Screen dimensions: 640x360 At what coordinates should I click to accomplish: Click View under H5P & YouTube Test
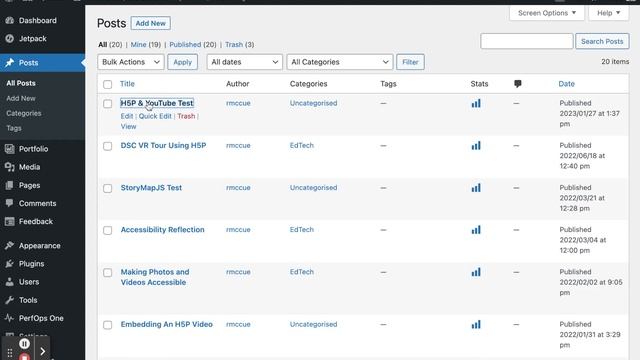point(129,127)
